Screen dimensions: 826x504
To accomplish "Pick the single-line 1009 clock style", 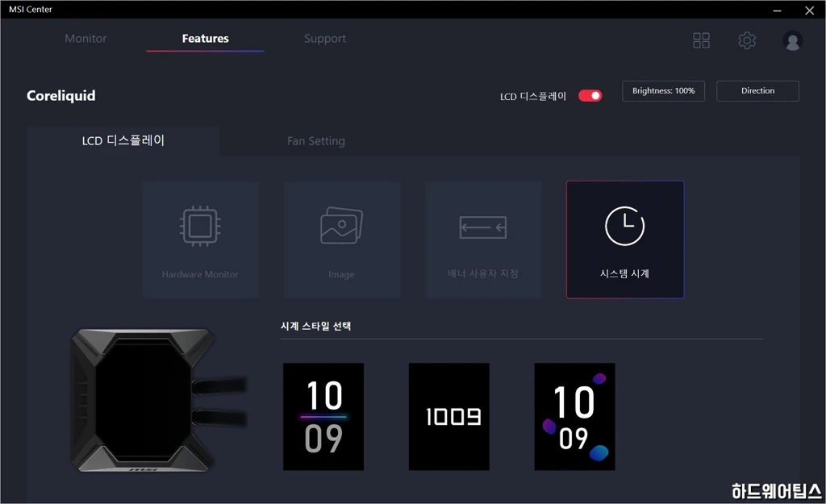I will coord(448,417).
